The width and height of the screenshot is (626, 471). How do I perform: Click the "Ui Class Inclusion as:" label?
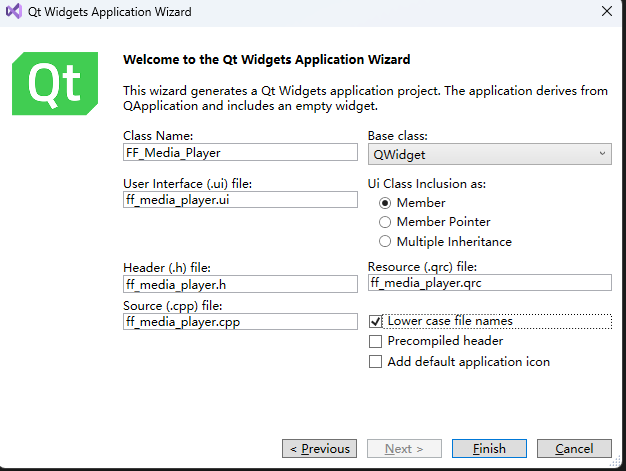click(427, 184)
